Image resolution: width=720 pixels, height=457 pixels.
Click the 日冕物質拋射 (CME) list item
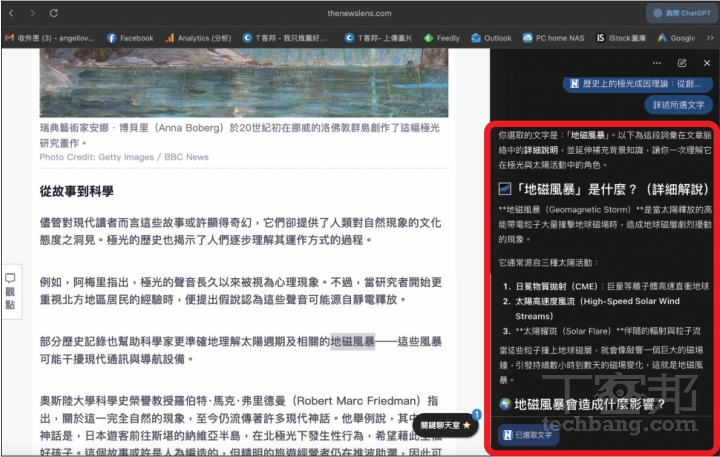606,286
